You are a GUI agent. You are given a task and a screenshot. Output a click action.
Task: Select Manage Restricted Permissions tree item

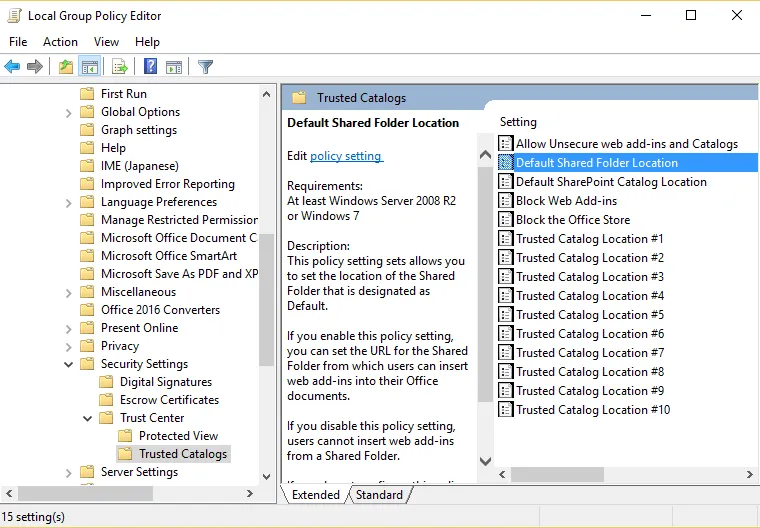click(x=179, y=220)
